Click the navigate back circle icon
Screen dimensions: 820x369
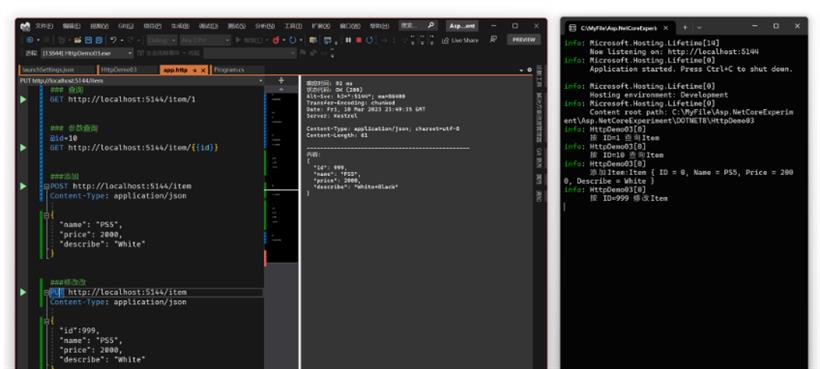(29, 40)
